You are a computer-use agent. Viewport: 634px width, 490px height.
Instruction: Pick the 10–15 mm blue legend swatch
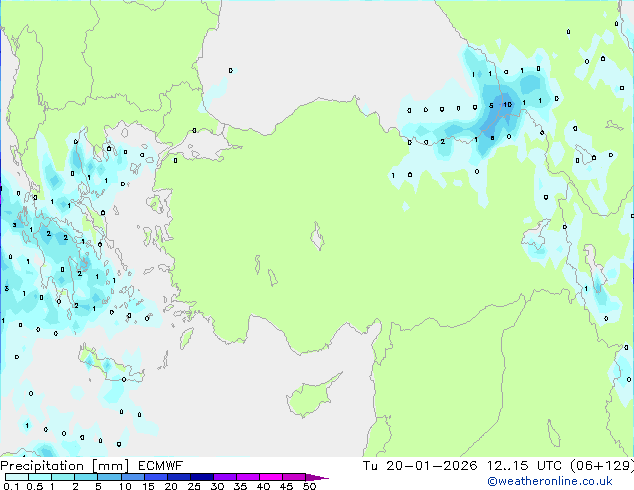132,477
